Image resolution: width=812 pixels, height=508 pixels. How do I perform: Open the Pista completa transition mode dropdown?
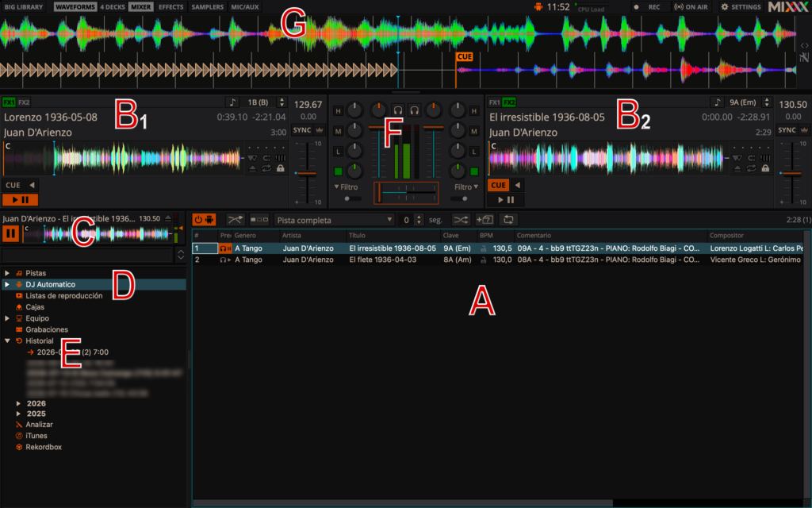coord(335,221)
